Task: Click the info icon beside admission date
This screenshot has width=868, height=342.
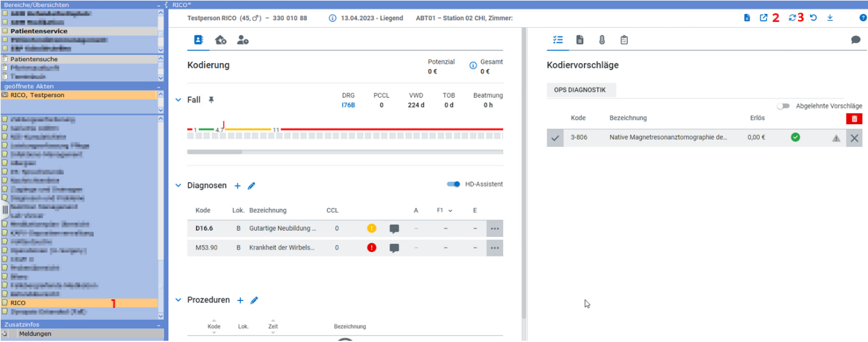Action: click(x=333, y=18)
